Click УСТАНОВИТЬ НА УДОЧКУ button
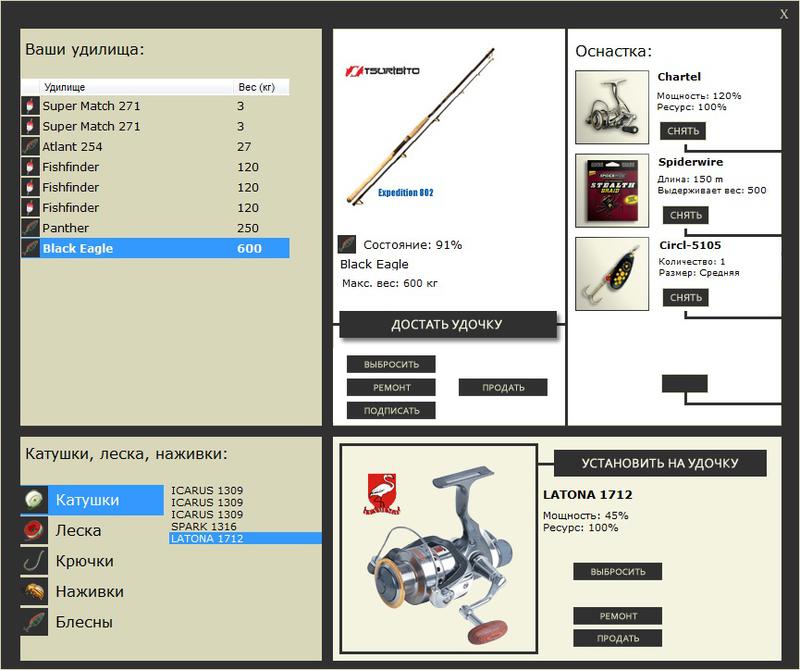Screen dimensions: 800x670 (x=660, y=463)
